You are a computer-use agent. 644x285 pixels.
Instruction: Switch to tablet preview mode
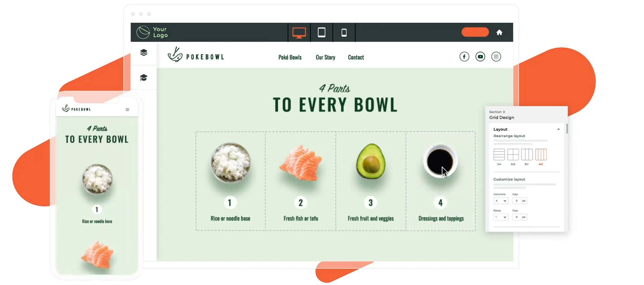[x=321, y=33]
